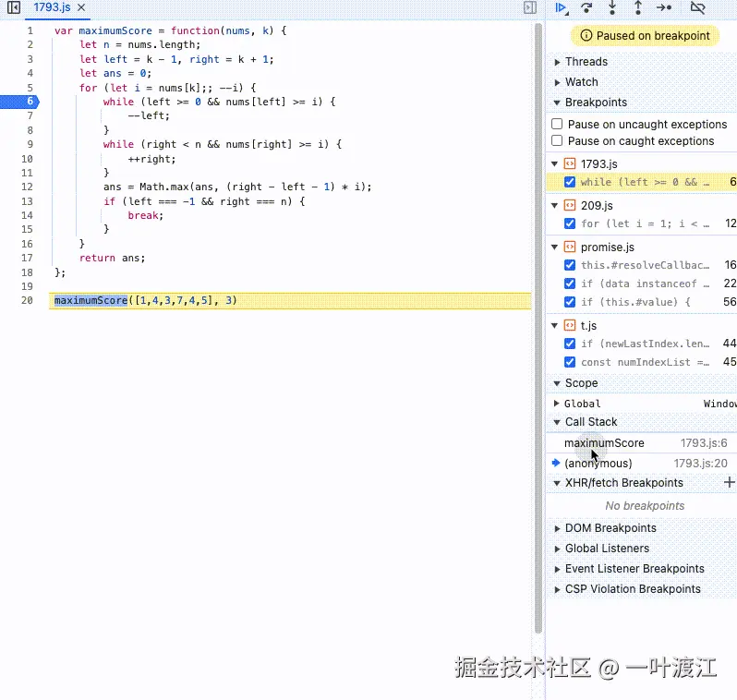
Task: Uncheck the if (this.#value) breakpoint
Action: point(570,302)
